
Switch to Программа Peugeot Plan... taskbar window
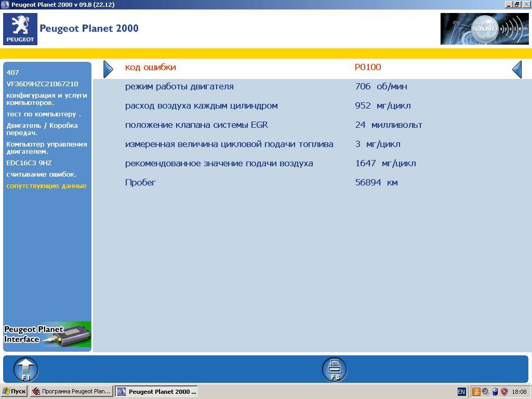[72, 392]
